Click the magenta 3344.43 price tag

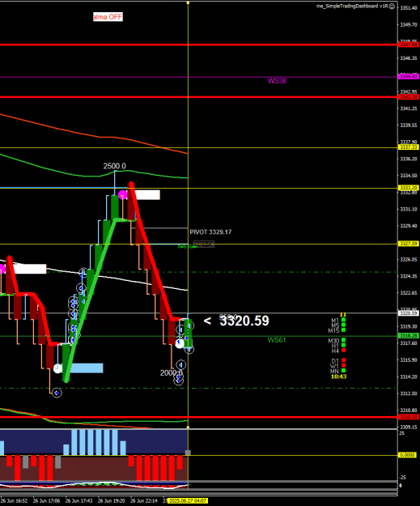(409, 76)
